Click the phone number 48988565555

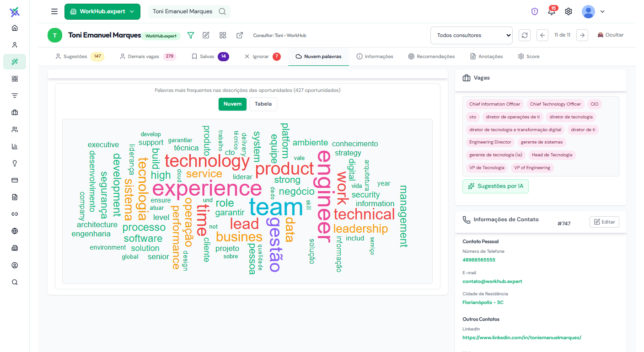[x=479, y=260]
